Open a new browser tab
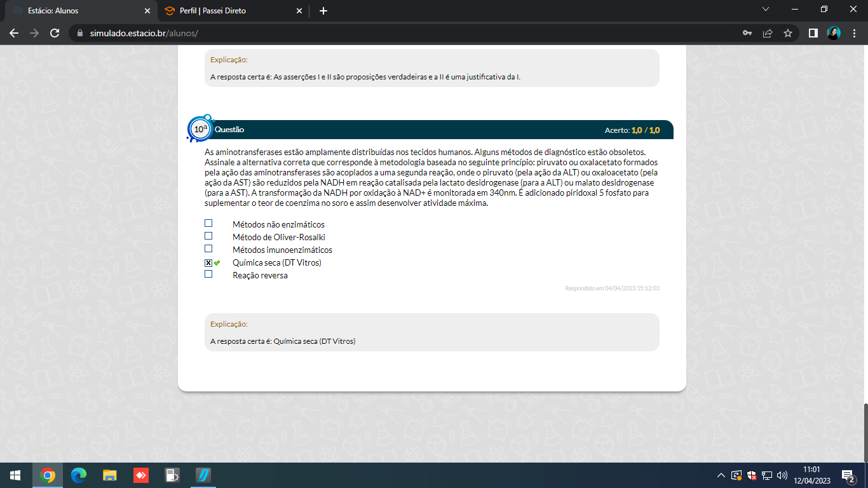Screen dimensions: 868x488 click(x=323, y=11)
